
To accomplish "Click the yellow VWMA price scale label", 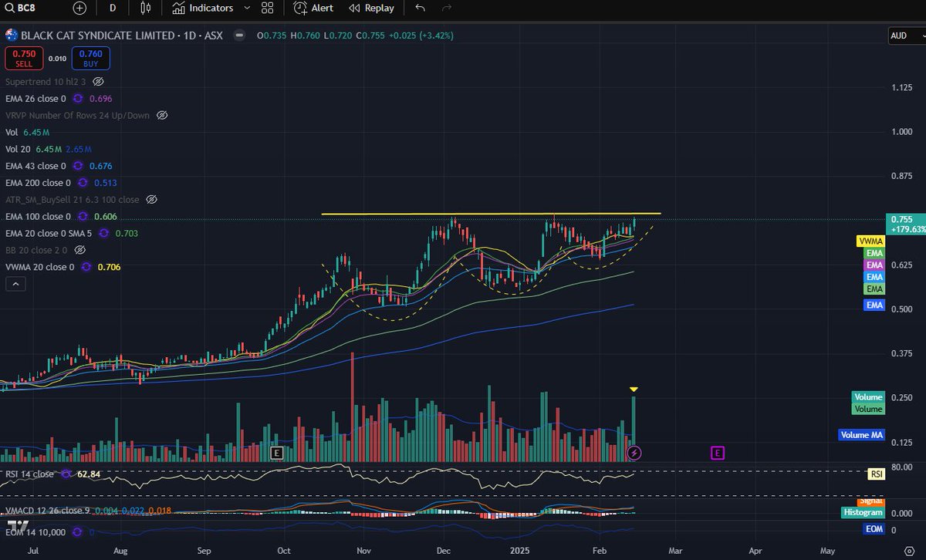I will coord(870,241).
